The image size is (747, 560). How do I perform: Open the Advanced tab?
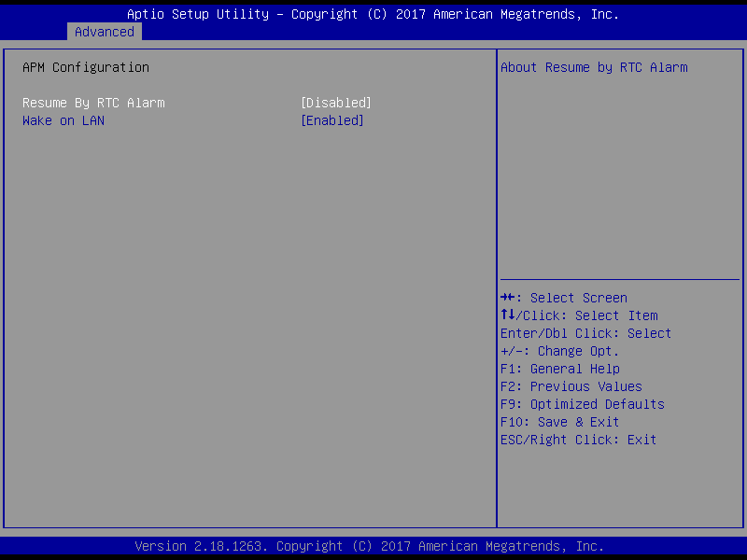pos(105,32)
